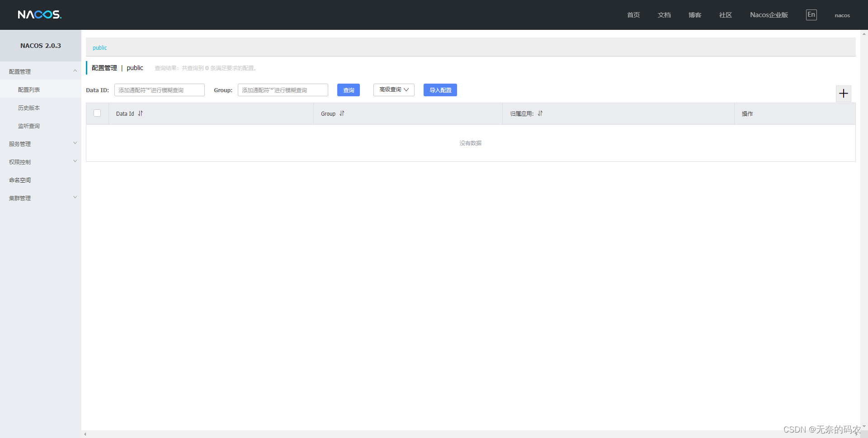The image size is (868, 438).
Task: Focus the Group search field
Action: (x=283, y=90)
